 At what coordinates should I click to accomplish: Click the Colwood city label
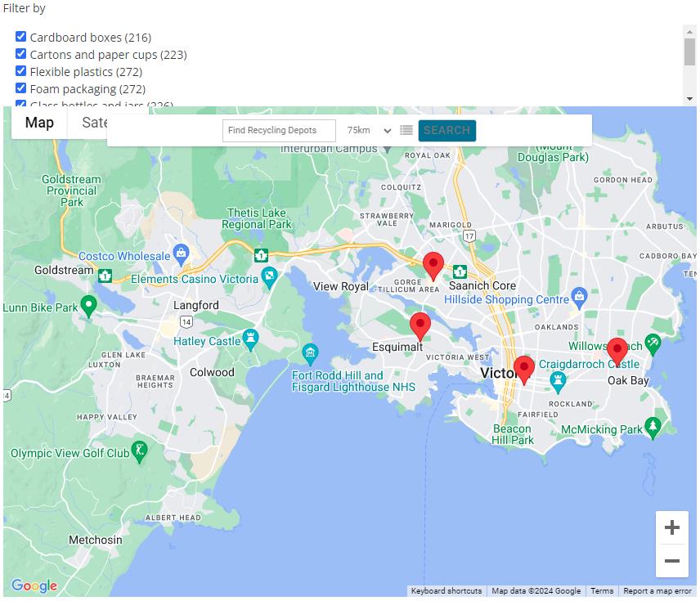click(x=212, y=372)
